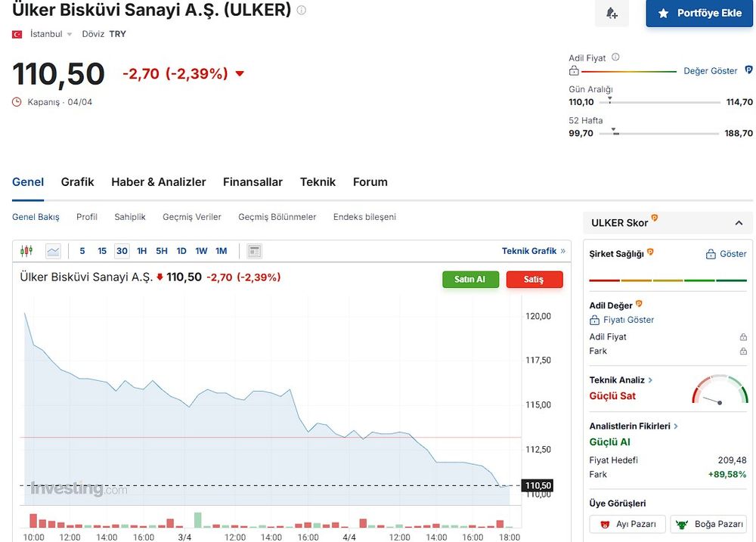Click lock icon in the Fark row
Viewport: 756px width, 542px height.
pyautogui.click(x=743, y=351)
